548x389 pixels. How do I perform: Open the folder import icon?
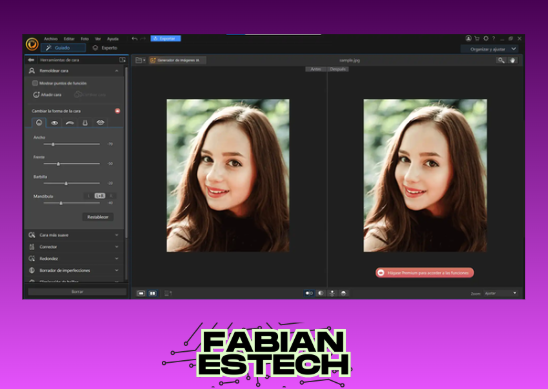pos(139,60)
